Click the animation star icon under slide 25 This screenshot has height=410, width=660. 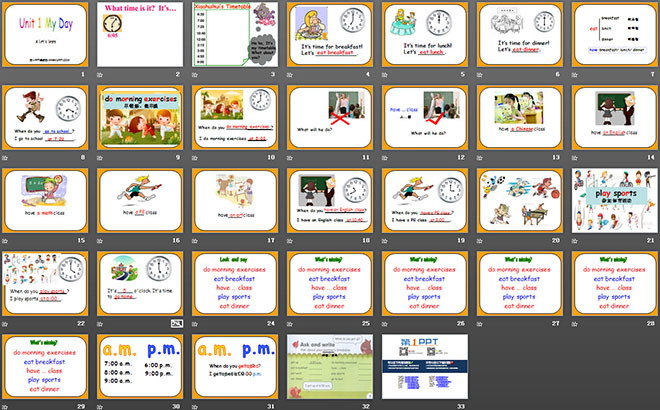pos(290,324)
